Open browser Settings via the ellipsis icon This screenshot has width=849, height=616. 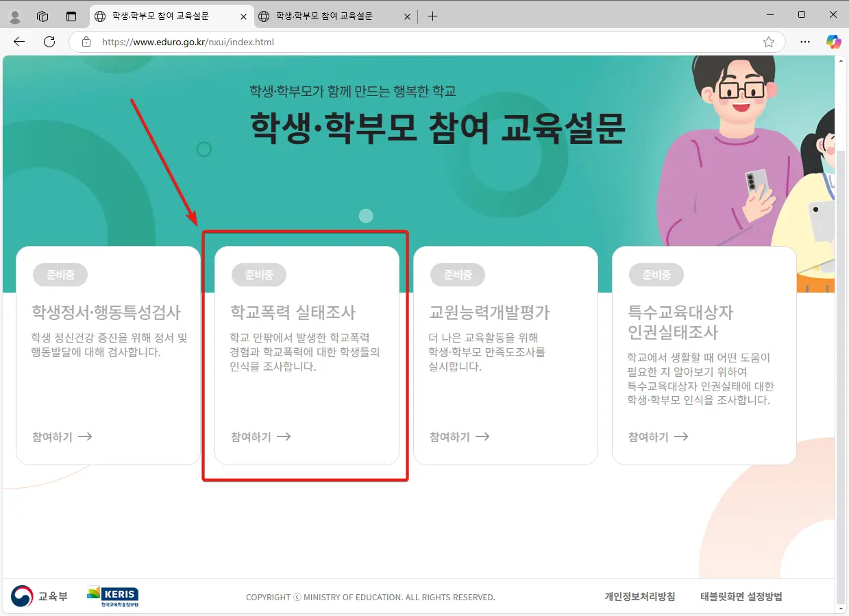(804, 42)
